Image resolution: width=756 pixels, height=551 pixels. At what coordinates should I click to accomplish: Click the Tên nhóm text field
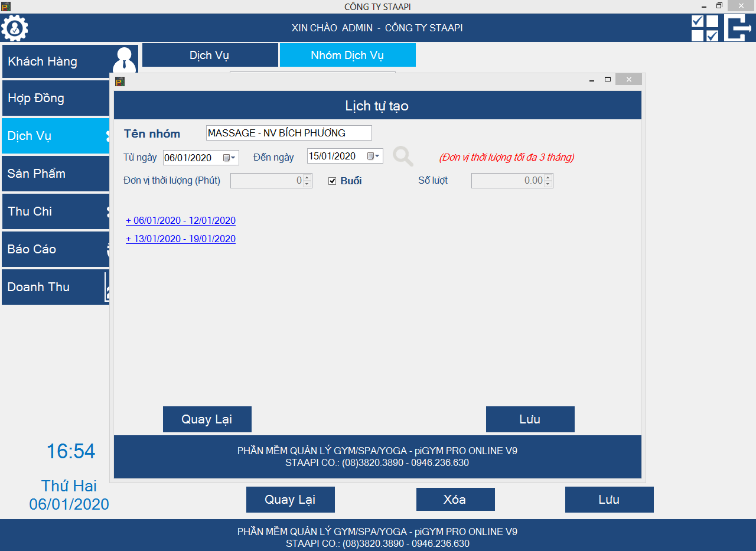point(289,133)
